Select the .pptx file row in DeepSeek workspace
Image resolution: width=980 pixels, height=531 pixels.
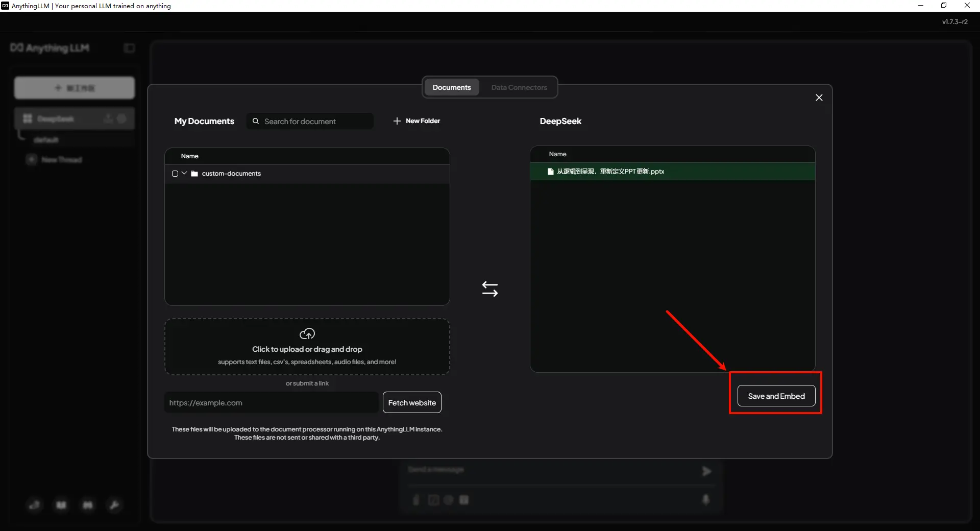click(x=673, y=172)
